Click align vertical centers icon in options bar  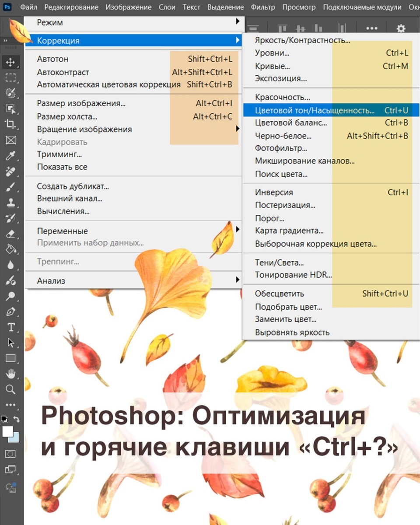tap(301, 28)
